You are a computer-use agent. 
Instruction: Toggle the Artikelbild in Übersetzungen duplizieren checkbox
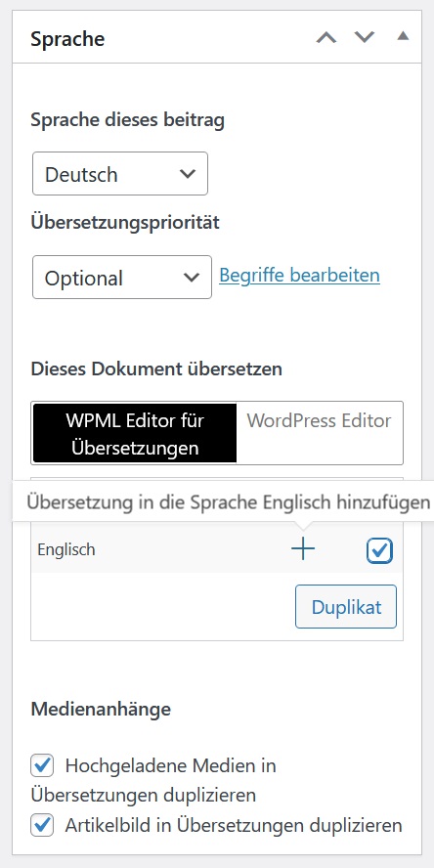[x=43, y=825]
